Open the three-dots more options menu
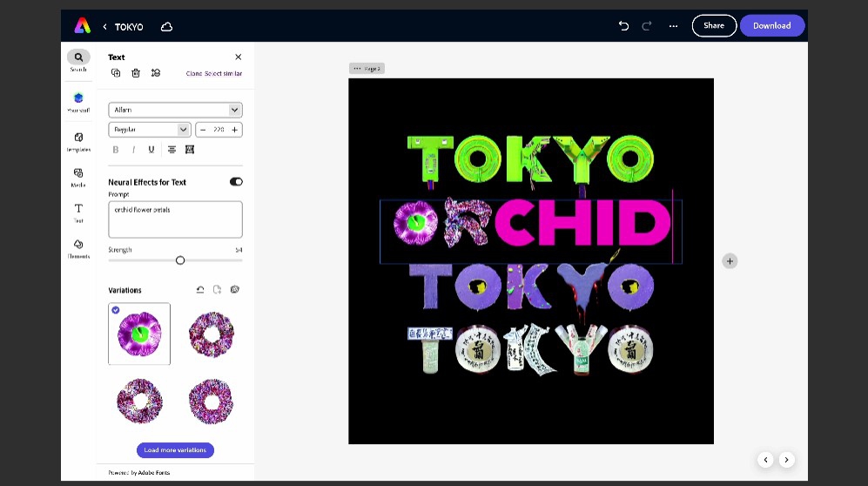Viewport: 868px width, 486px height. point(673,26)
